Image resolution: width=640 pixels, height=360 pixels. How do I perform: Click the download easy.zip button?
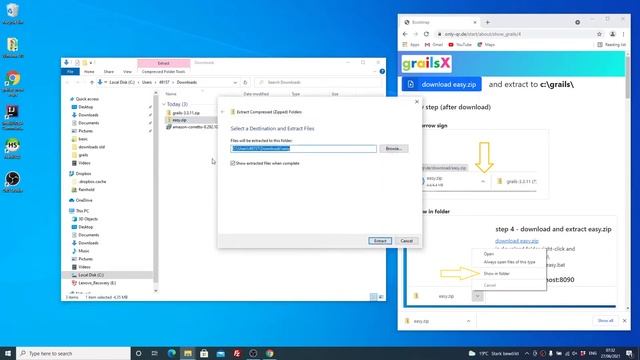[442, 84]
